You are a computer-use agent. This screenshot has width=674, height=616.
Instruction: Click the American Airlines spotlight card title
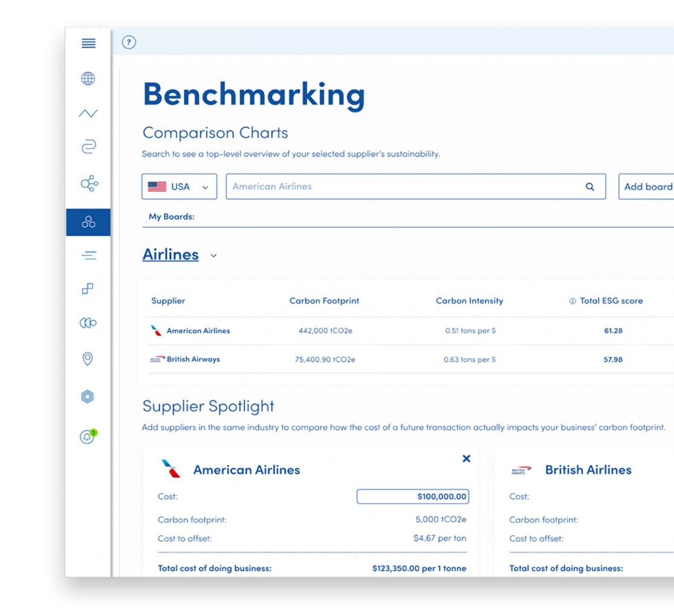[247, 470]
